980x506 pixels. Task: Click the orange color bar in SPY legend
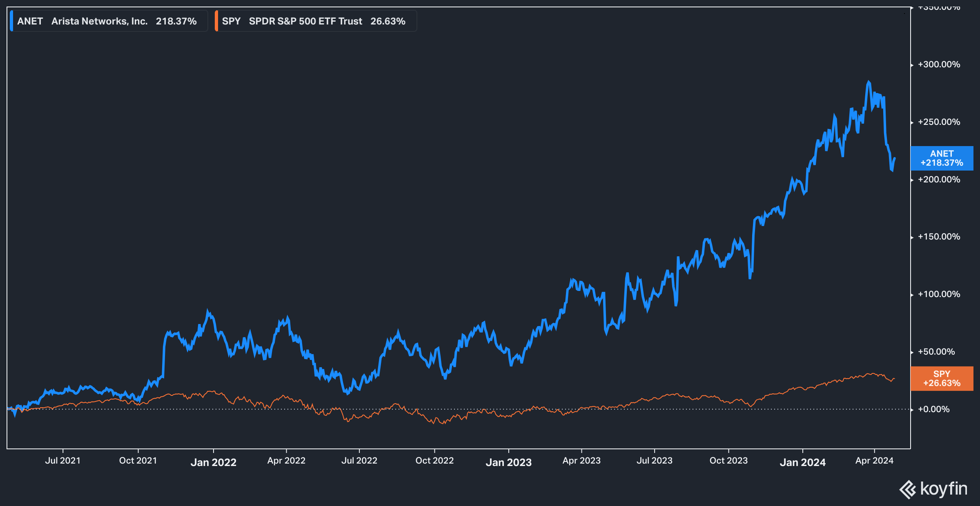pyautogui.click(x=218, y=21)
